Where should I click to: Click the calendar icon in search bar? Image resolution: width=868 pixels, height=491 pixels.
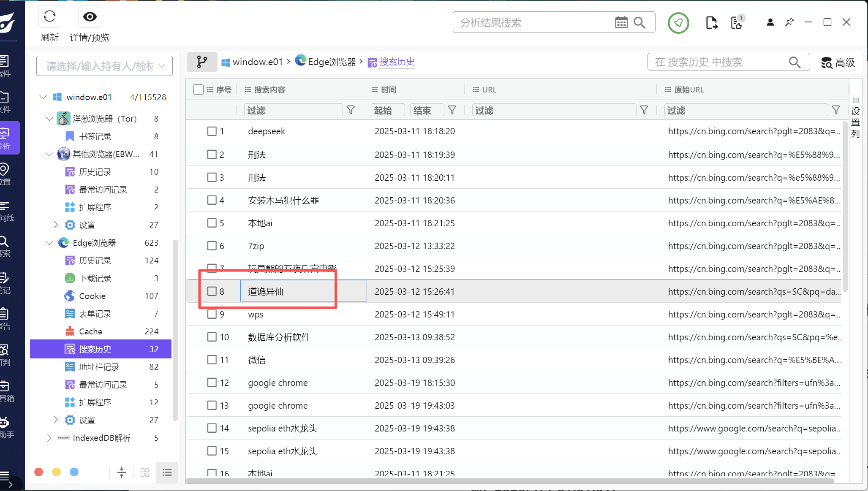coord(621,22)
